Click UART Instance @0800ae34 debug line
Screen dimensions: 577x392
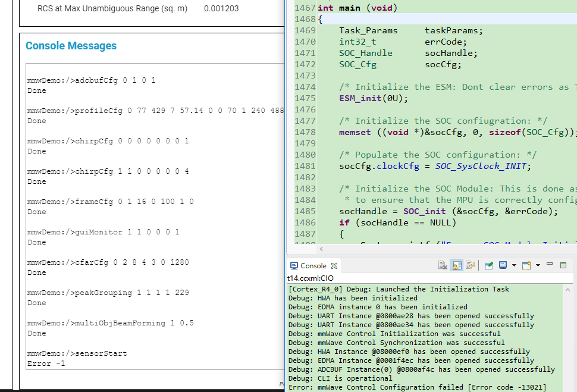tap(411, 325)
